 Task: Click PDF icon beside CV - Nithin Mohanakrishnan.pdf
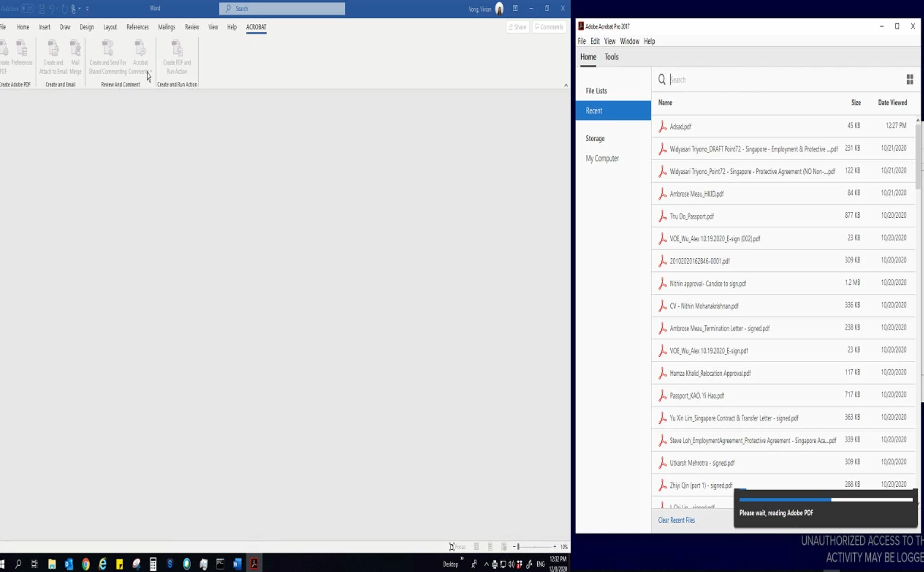click(x=662, y=305)
